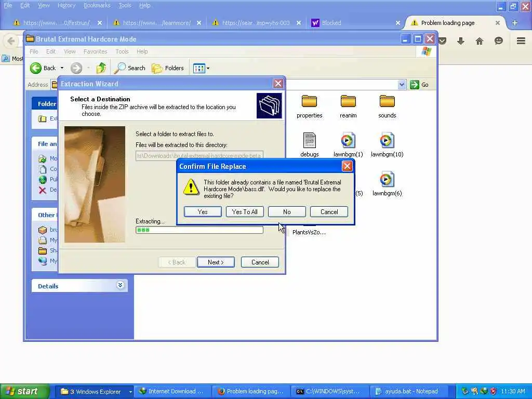The height and width of the screenshot is (399, 532).
Task: Open Explorer Edit menu
Action: (x=50, y=51)
